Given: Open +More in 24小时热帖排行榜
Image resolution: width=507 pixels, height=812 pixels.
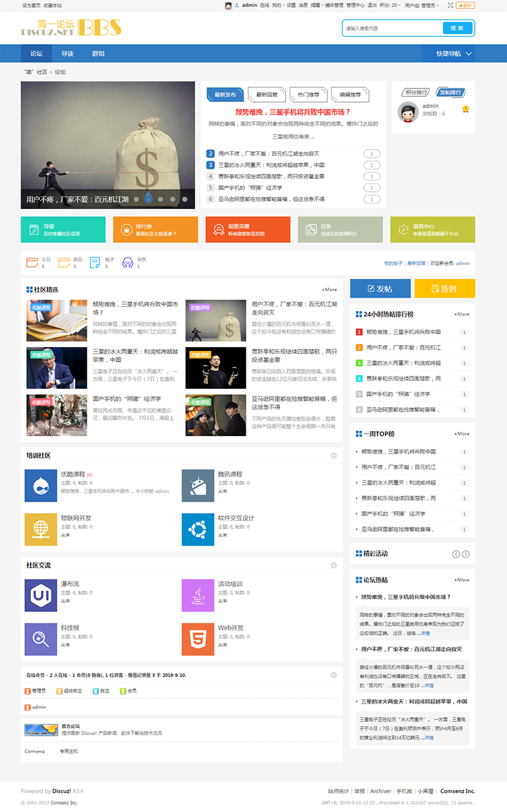Looking at the screenshot, I should pyautogui.click(x=462, y=314).
